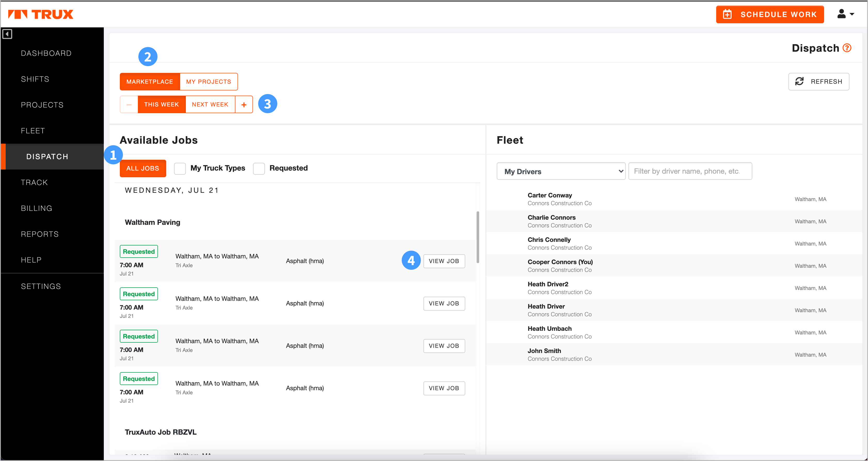Collapse the sidebar with the arrow icon

(7, 34)
